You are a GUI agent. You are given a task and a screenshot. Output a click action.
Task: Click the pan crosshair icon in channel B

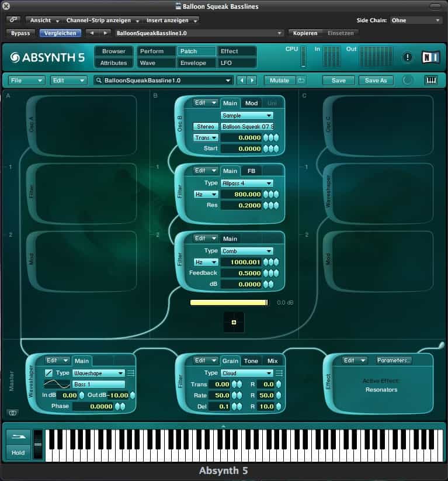tap(234, 322)
